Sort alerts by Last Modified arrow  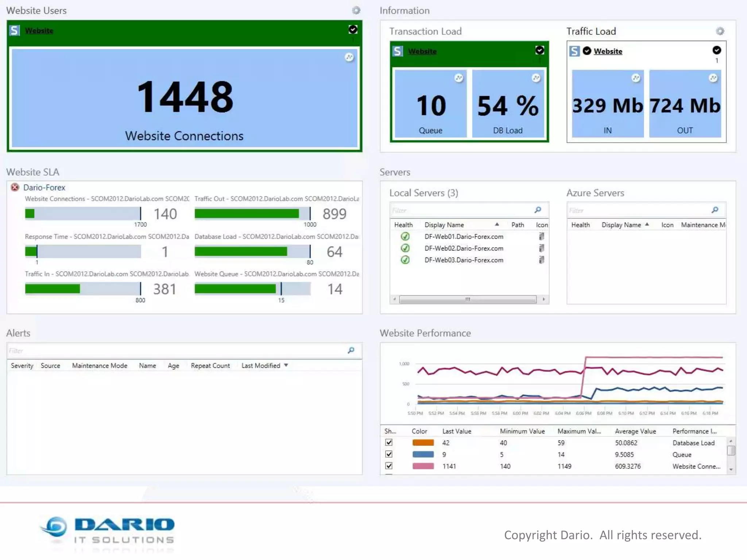tap(286, 365)
